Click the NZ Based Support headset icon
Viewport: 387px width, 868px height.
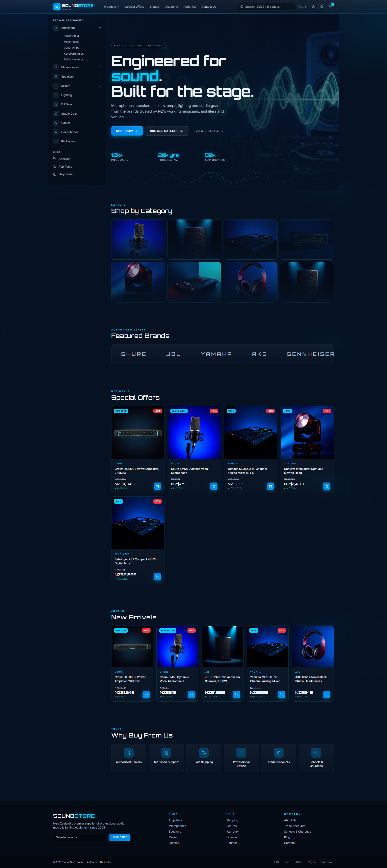click(x=166, y=753)
